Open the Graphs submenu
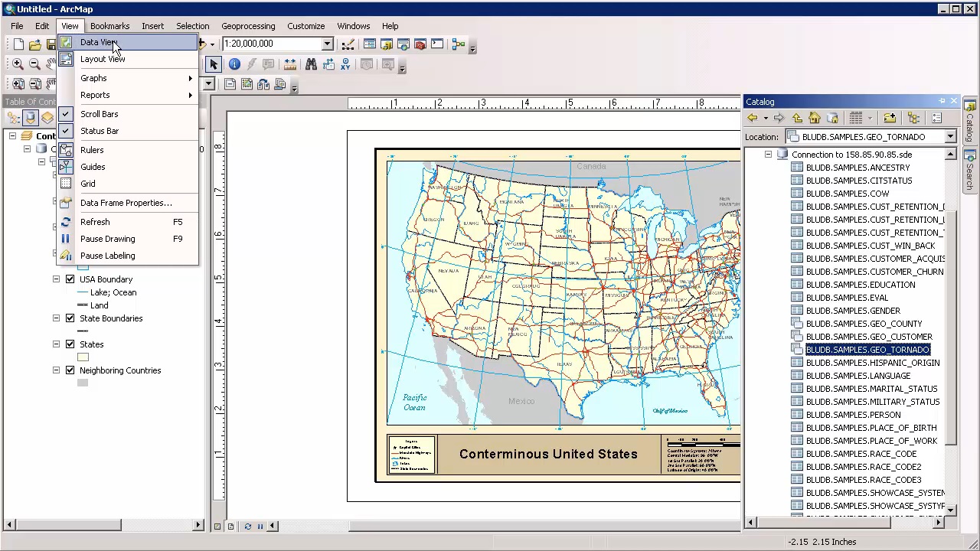This screenshot has width=980, height=551. pos(127,78)
